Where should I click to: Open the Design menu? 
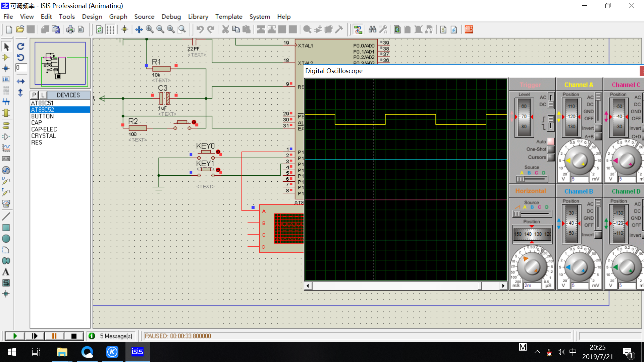coord(92,16)
